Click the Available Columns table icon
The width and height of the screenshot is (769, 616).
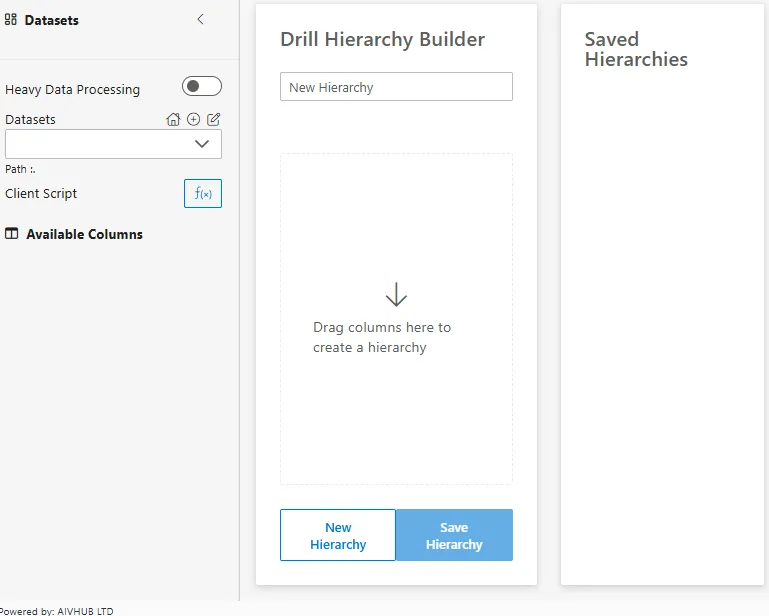pos(12,234)
